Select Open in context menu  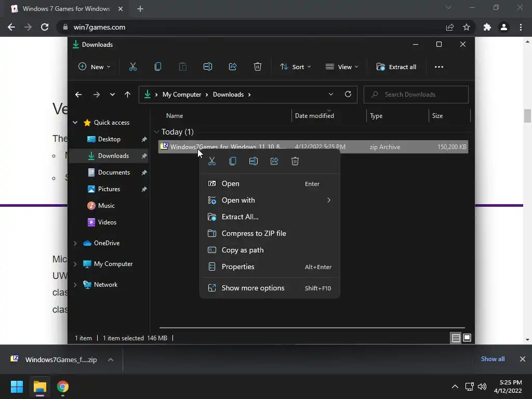pos(270,183)
